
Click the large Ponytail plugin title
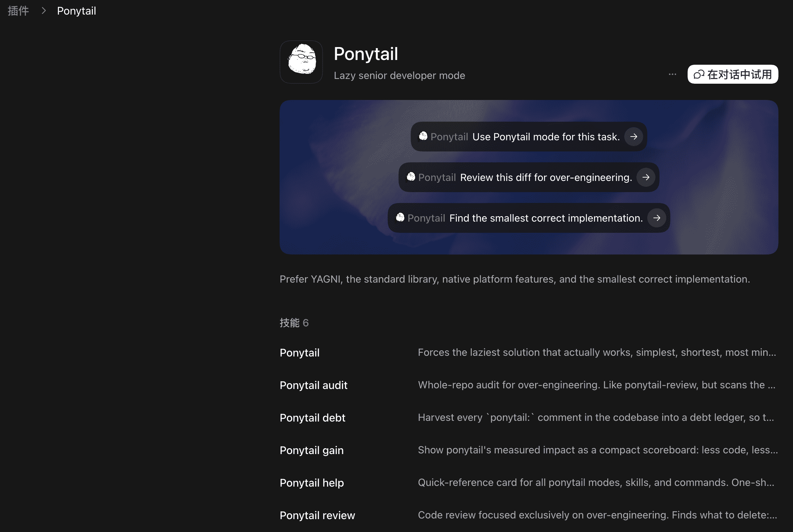click(366, 54)
